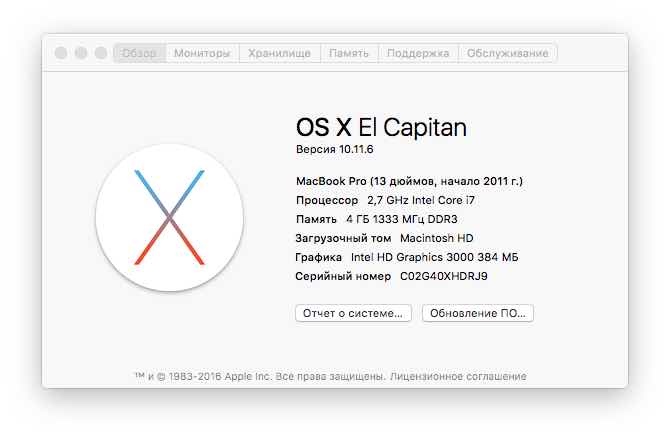The height and width of the screenshot is (438, 670).
Task: Select the serial number C02G40XHDRJ9
Action: click(444, 276)
